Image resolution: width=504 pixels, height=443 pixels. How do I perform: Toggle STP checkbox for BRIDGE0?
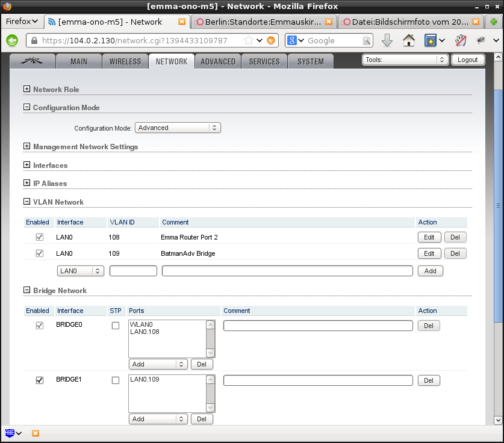click(116, 326)
